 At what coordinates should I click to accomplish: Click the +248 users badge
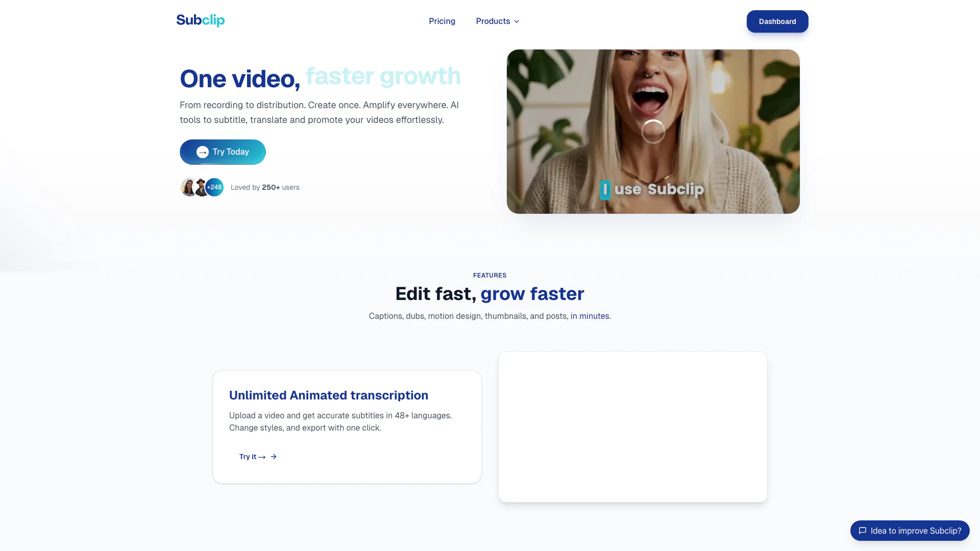215,187
